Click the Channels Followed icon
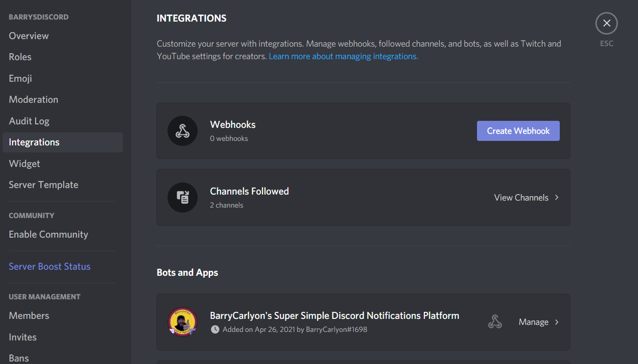 point(183,198)
